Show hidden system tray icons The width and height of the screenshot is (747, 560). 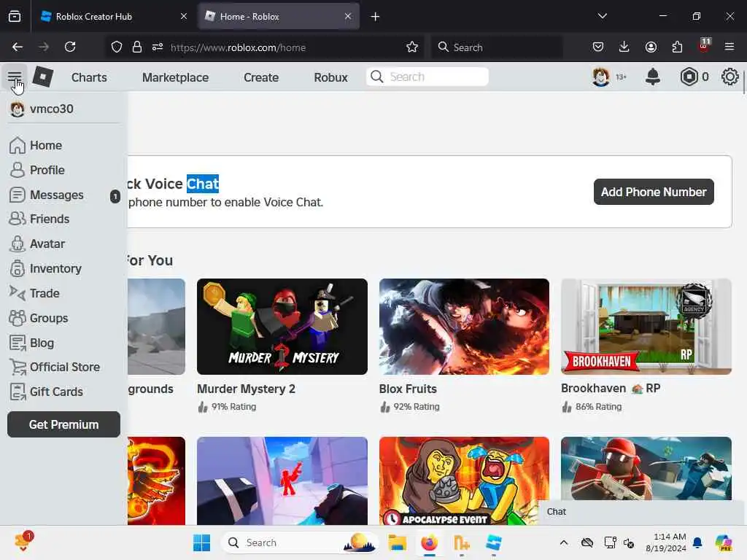click(x=564, y=542)
